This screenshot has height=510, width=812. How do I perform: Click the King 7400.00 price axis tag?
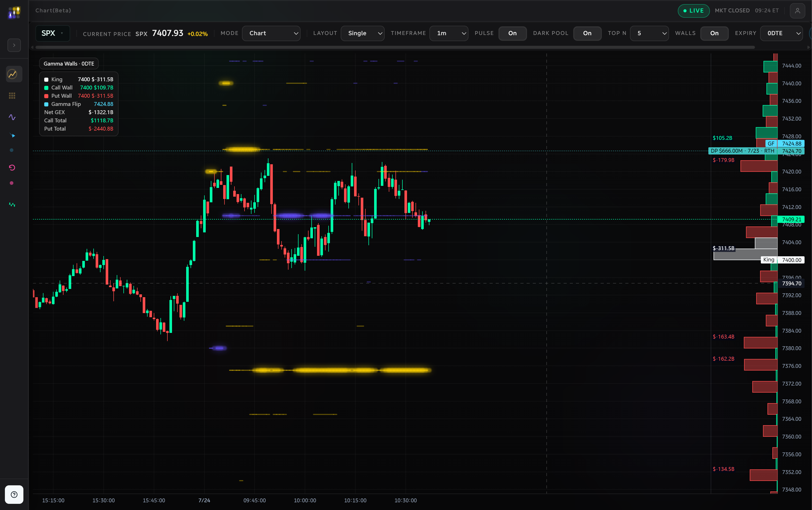point(782,260)
